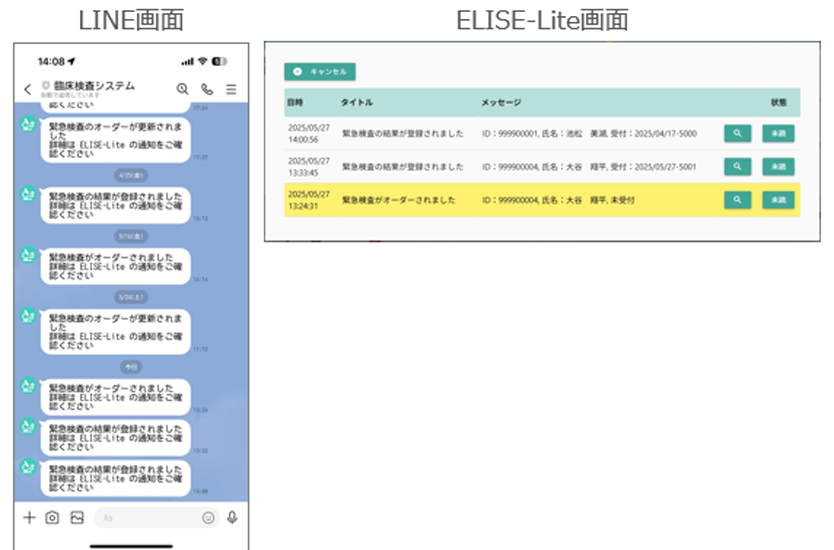Tap the back arrow in LINE chat header
834x550 pixels.
coord(27,89)
